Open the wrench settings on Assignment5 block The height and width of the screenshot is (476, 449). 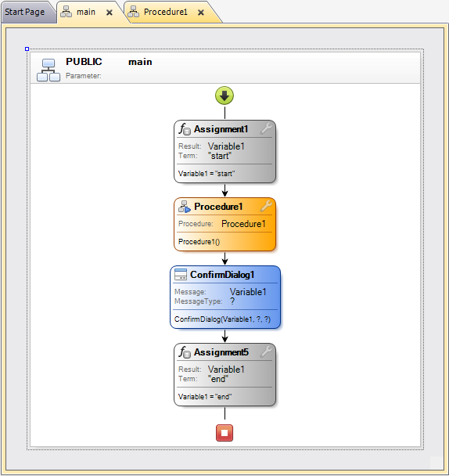coord(266,352)
